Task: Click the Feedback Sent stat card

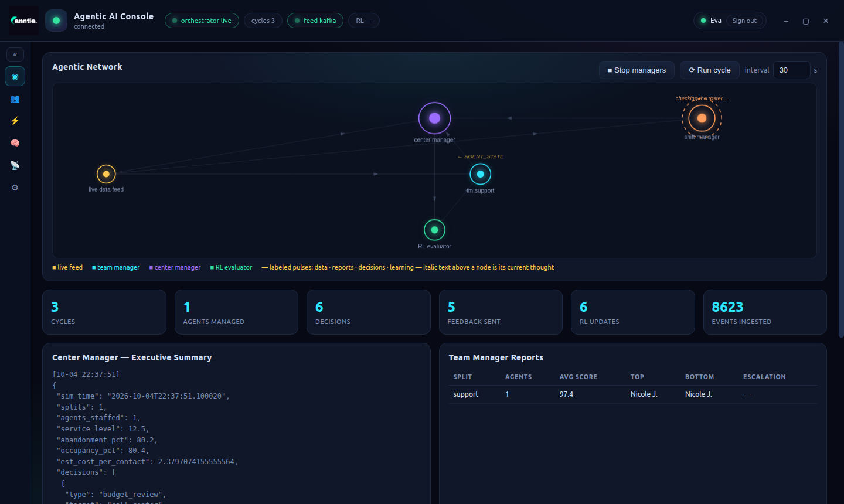Action: click(x=501, y=312)
